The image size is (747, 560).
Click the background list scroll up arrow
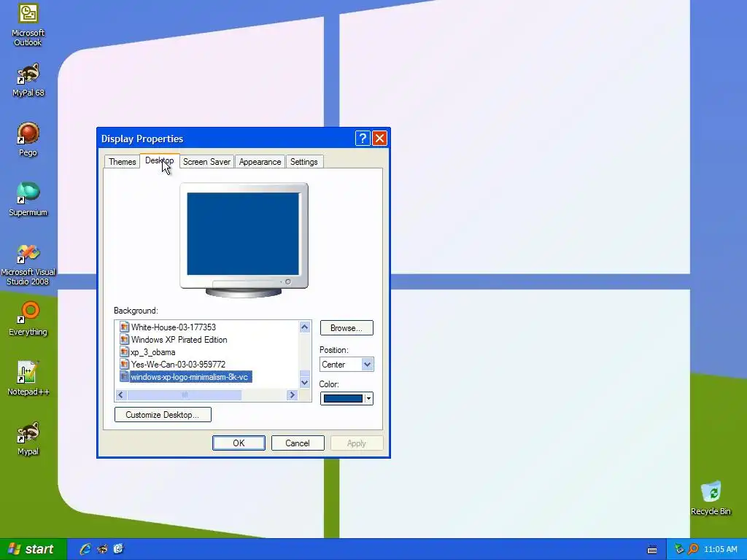pos(305,327)
